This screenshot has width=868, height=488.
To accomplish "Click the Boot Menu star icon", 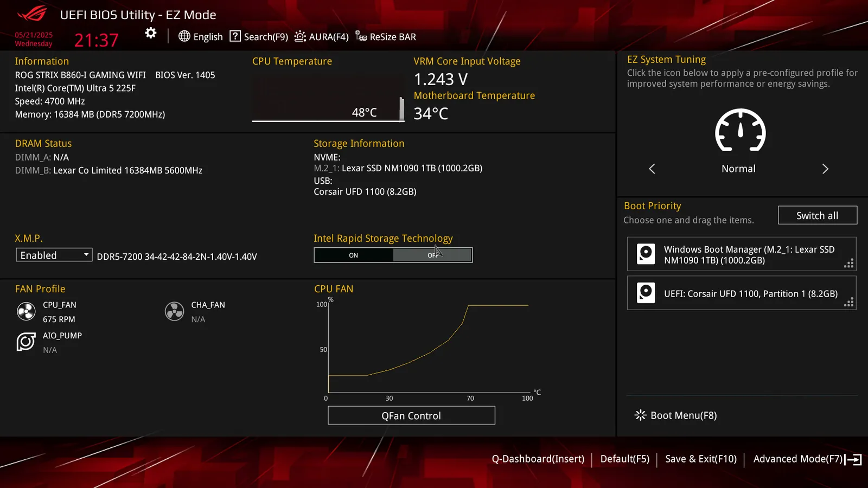I will click(x=640, y=415).
